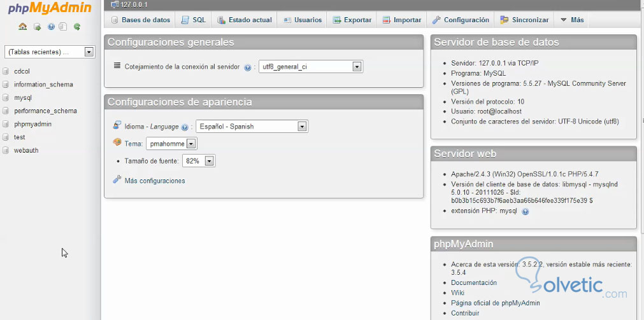Click the palette icon next to Tema
The image size is (644, 320).
point(117,143)
